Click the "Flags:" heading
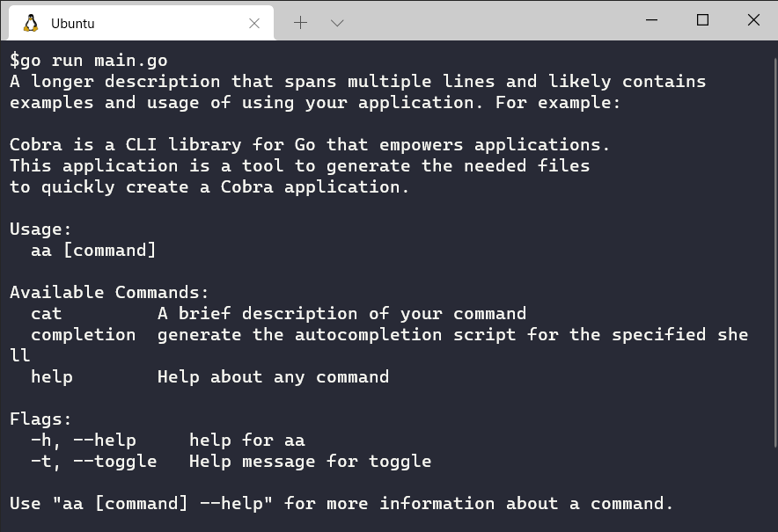 [40, 419]
